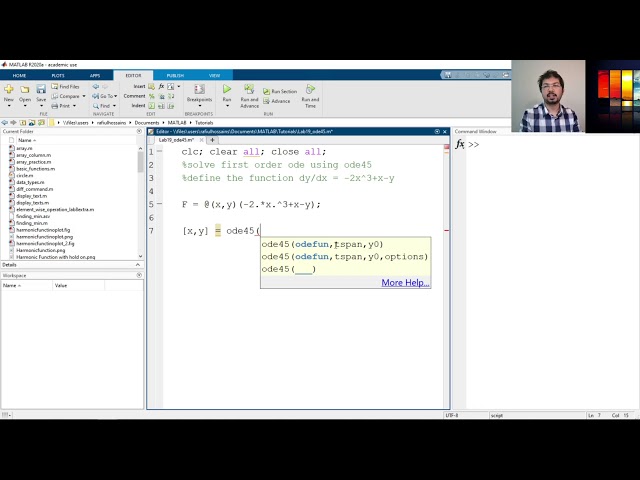
Task: Click the Command Window prompt
Action: tap(474, 144)
